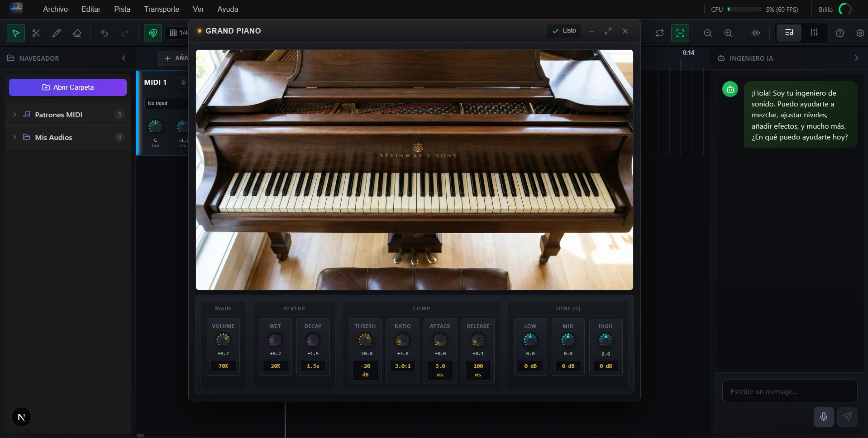Click the Listo button

point(564,31)
